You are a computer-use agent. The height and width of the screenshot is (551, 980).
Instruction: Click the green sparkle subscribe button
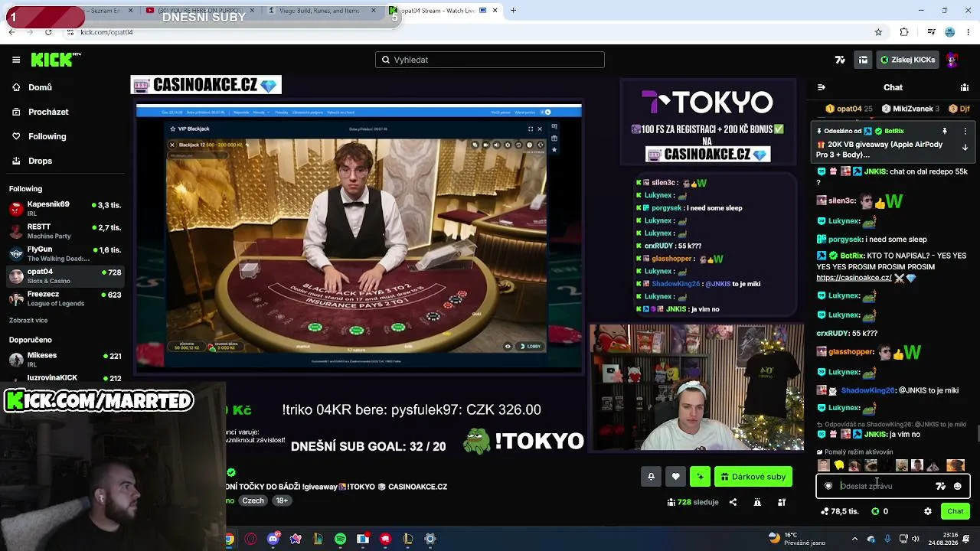pyautogui.click(x=700, y=477)
